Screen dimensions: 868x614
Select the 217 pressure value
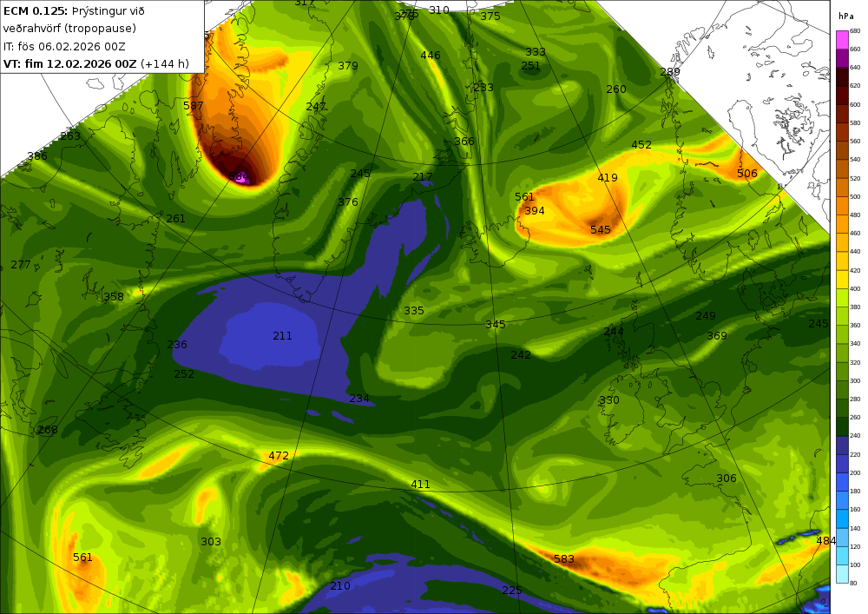(423, 176)
